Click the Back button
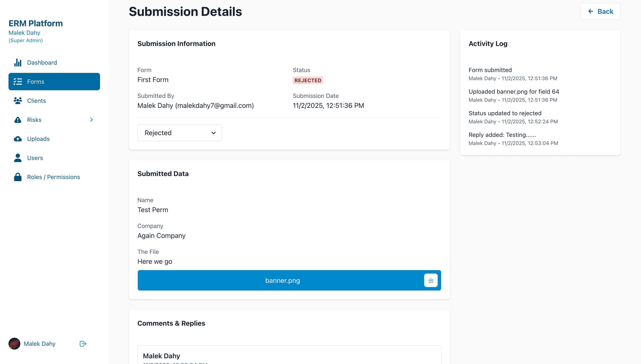This screenshot has height=364, width=641. coord(600,11)
